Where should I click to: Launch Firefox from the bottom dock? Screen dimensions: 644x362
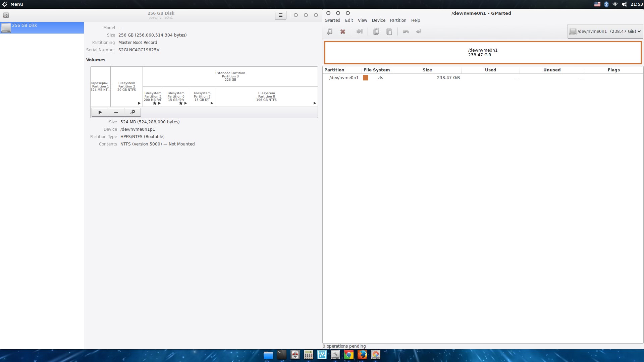tap(362, 355)
